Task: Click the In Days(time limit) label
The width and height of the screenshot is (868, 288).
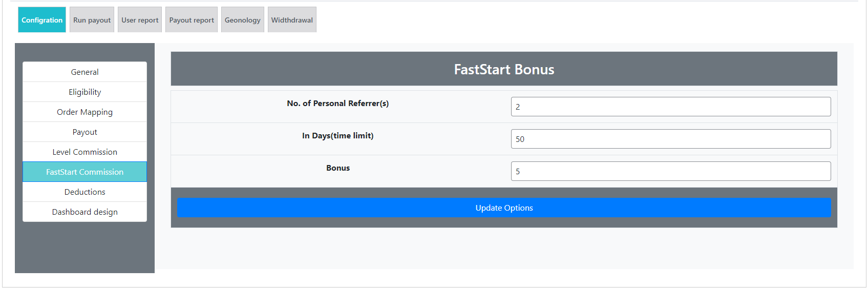Action: pyautogui.click(x=337, y=136)
